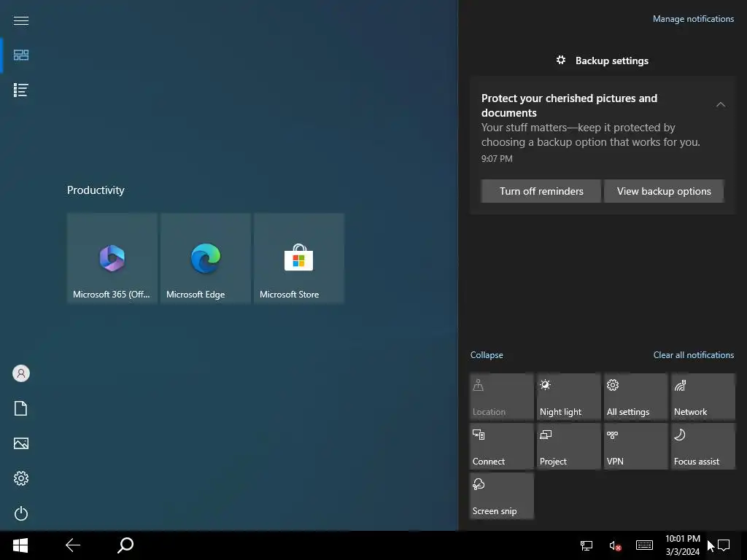Open Settings gear in Start sidebar

(x=21, y=478)
